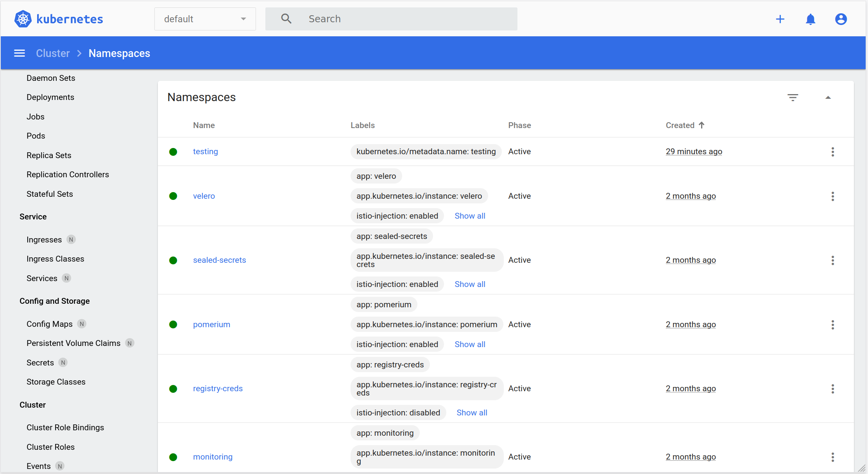Click the active status indicator for monitoring
The image size is (868, 474).
point(174,456)
